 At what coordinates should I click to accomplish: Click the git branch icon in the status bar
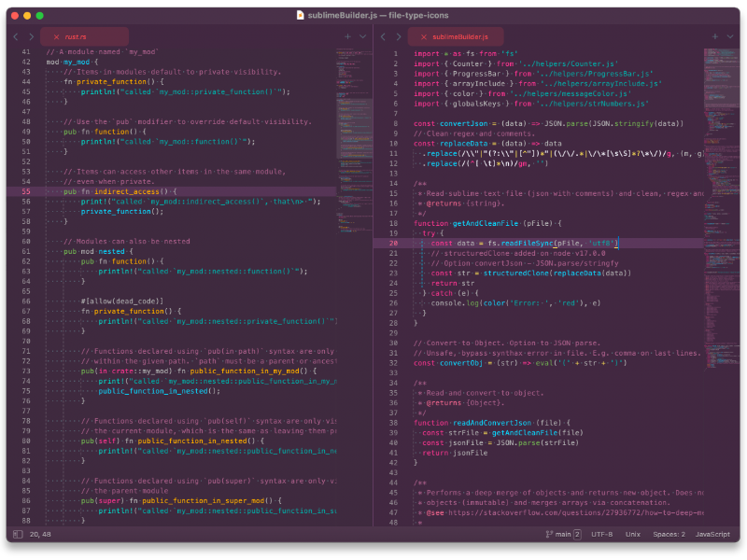[x=550, y=535]
